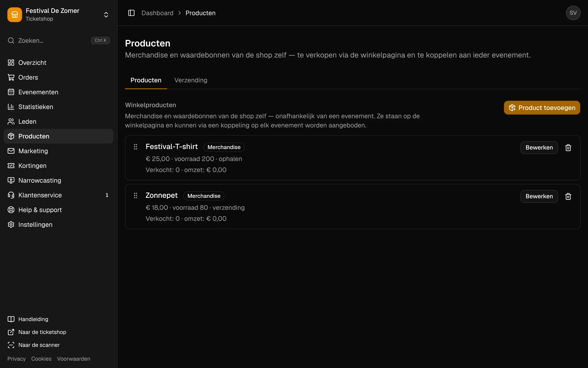The width and height of the screenshot is (588, 368).
Task: Open Narrowcasting screen icon
Action: tap(11, 180)
